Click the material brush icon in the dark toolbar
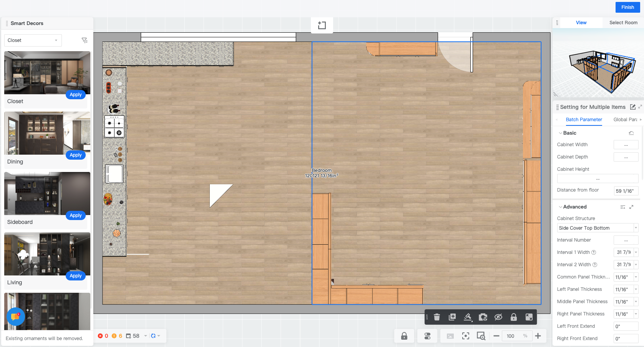The height and width of the screenshot is (347, 644). [468, 317]
